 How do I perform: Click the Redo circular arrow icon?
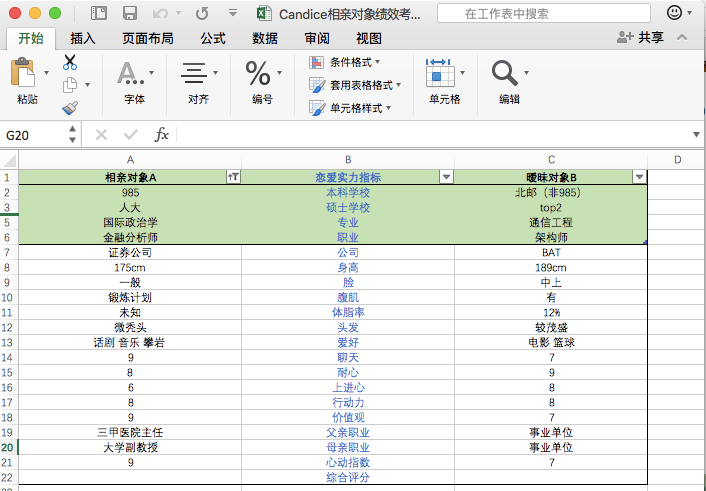tap(202, 14)
